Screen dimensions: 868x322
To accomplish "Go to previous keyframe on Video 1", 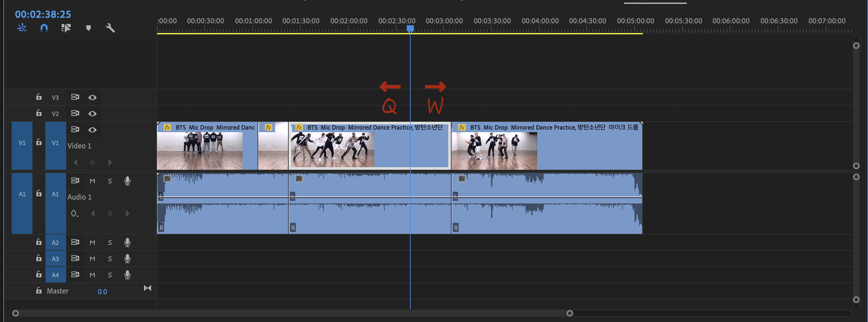I will click(76, 162).
